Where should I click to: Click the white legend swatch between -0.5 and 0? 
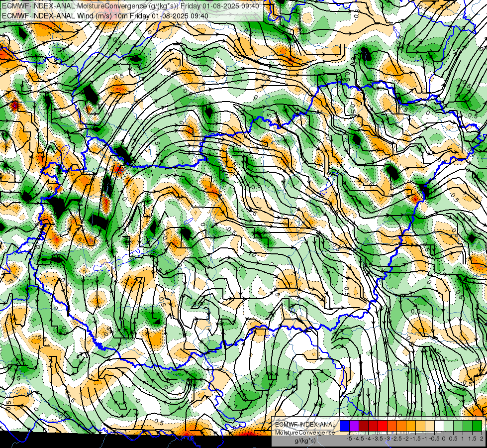(439, 426)
